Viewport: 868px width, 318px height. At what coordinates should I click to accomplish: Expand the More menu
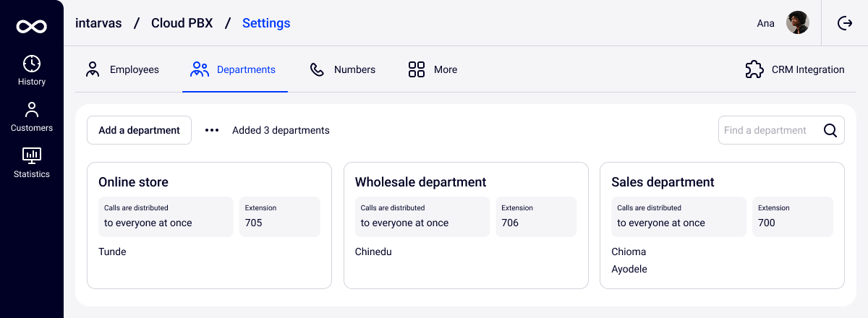[433, 69]
